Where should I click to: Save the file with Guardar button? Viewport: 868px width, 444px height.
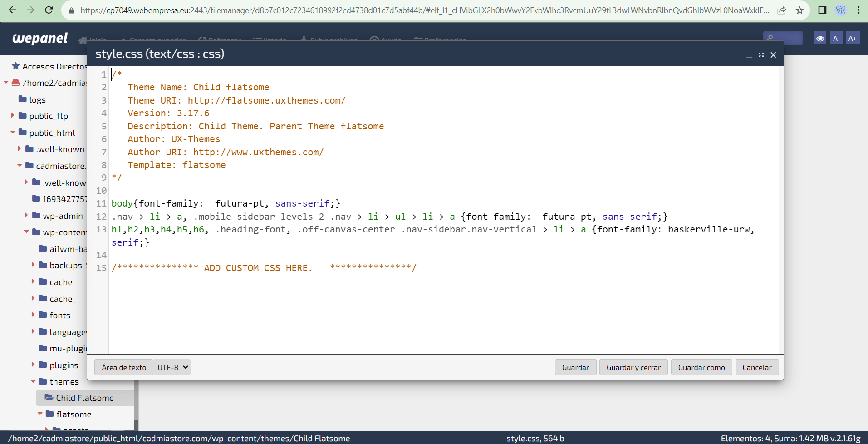point(575,367)
